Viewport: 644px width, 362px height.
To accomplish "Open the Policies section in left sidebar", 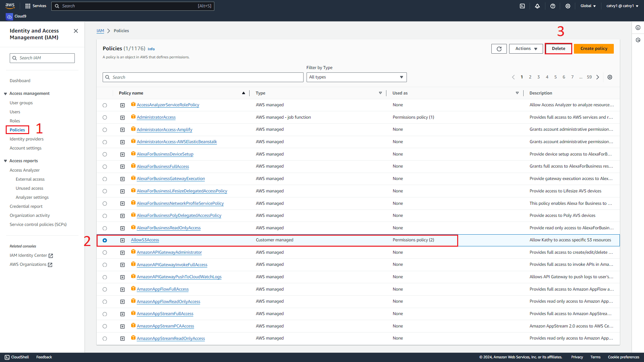I will coord(17,129).
